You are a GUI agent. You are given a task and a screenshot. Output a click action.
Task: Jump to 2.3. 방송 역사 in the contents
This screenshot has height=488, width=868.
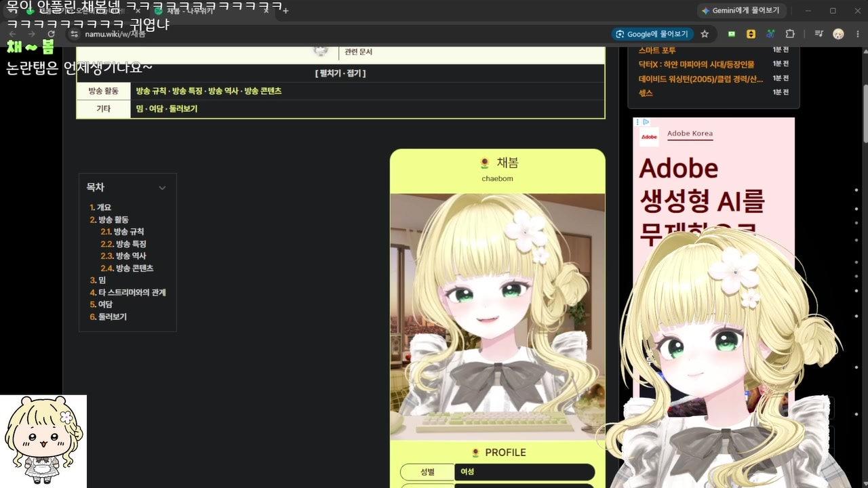[x=123, y=256]
